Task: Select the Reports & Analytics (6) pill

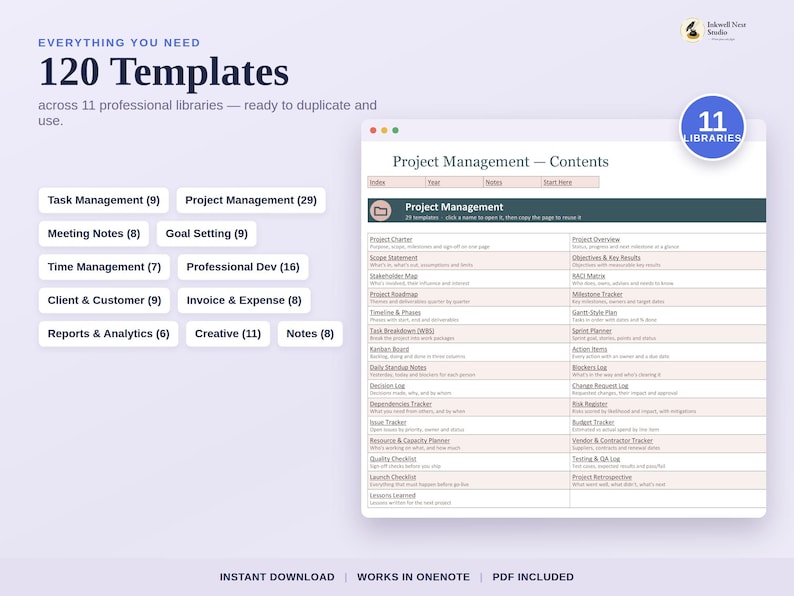Action: point(108,334)
